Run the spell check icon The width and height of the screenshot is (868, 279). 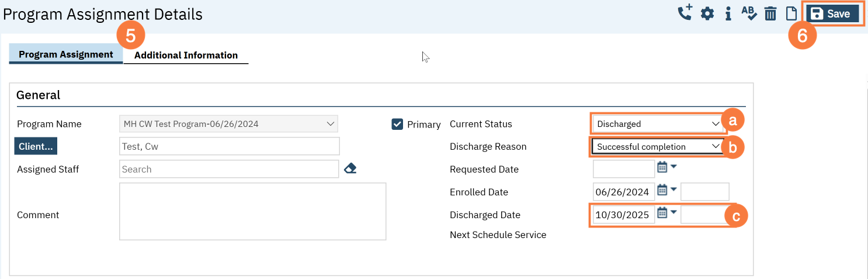click(x=749, y=13)
